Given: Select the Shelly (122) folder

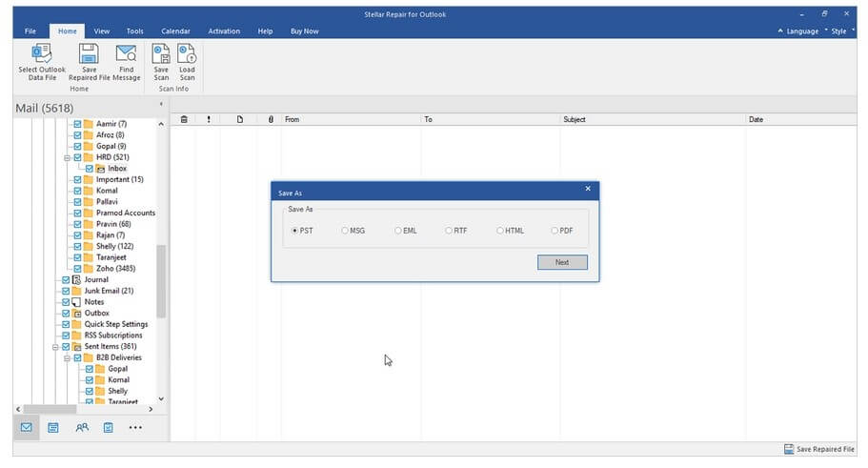Looking at the screenshot, I should click(114, 246).
